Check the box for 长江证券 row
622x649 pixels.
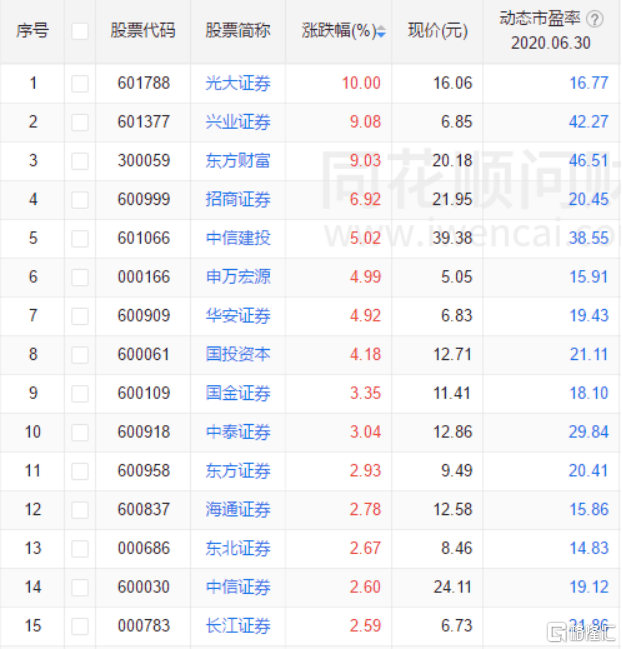pos(80,626)
